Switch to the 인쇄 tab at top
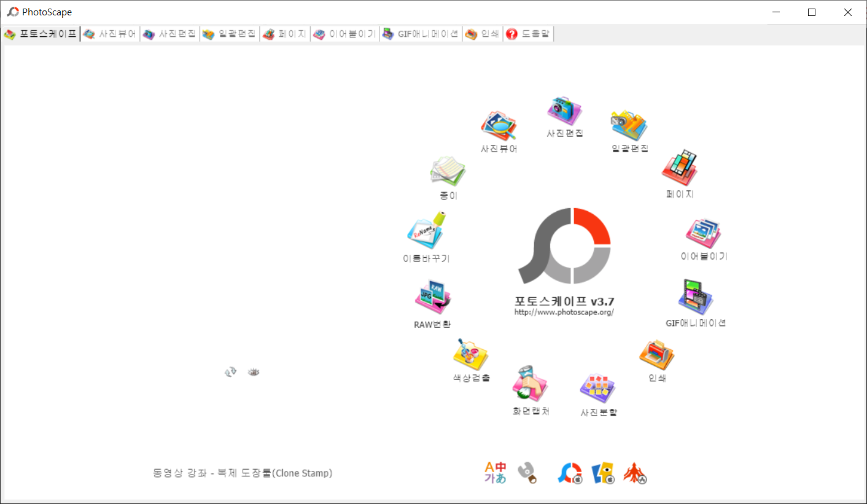The width and height of the screenshot is (867, 504). tap(483, 34)
